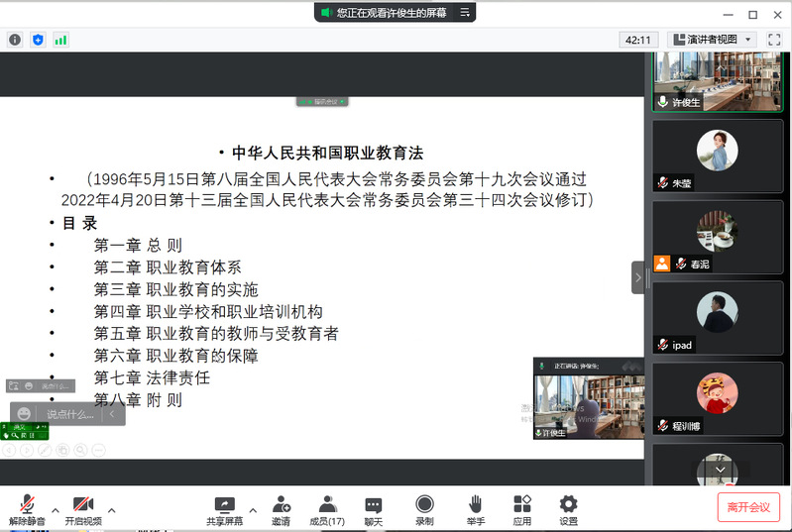
Task: Enter full screen mode
Action: (774, 40)
